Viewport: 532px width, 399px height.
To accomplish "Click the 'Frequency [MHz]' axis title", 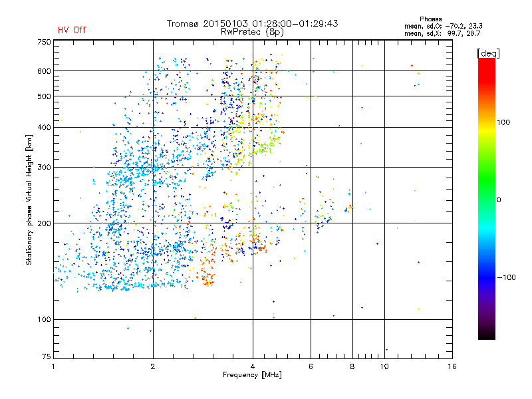I will [252, 375].
